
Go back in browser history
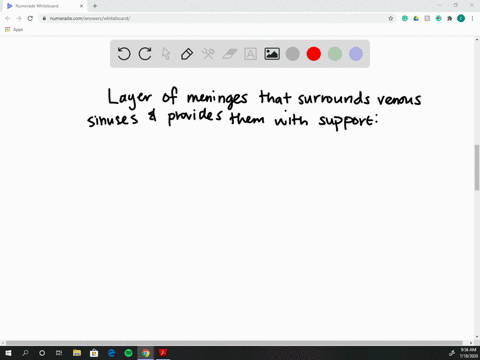8,18
